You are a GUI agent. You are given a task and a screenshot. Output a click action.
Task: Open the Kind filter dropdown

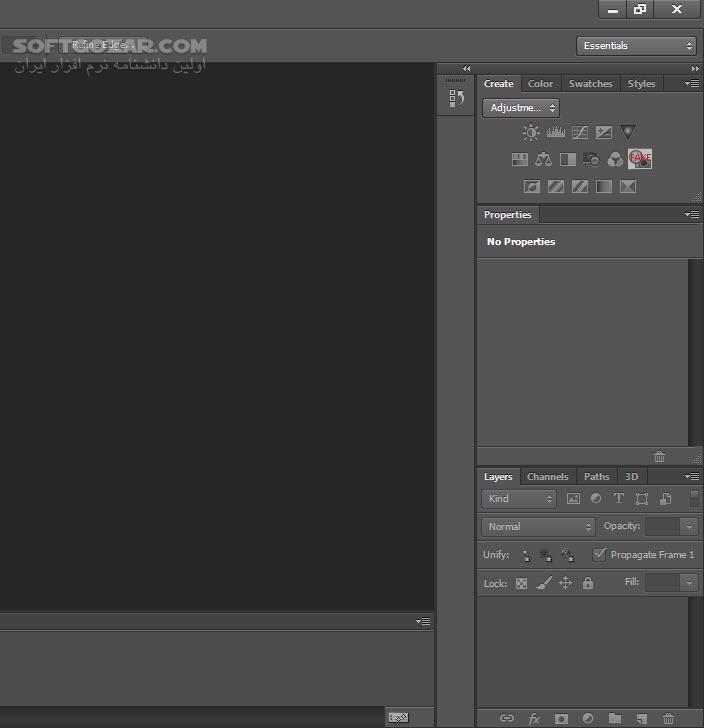[519, 499]
